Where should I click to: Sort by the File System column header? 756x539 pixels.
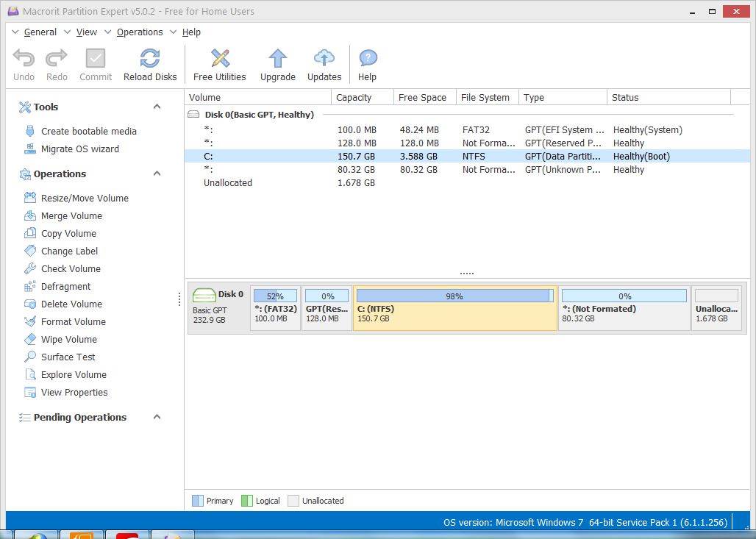[488, 97]
